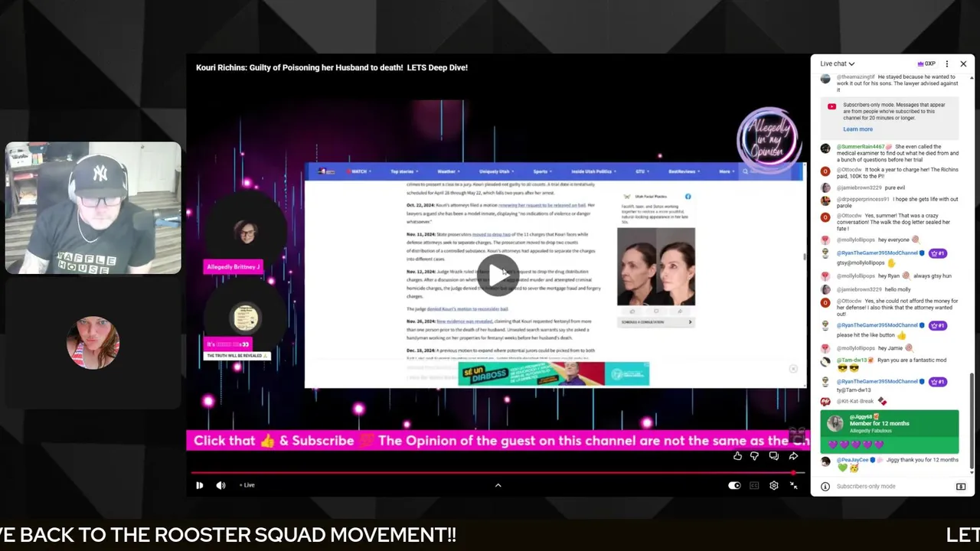Click the Subscribers-only mode chat input
Image resolution: width=980 pixels, height=551 pixels.
pyautogui.click(x=892, y=486)
